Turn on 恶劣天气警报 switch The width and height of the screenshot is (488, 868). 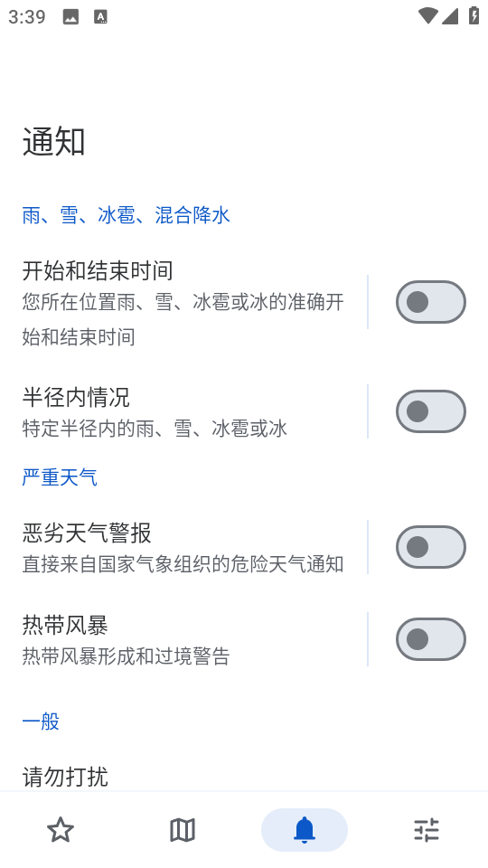(x=431, y=547)
